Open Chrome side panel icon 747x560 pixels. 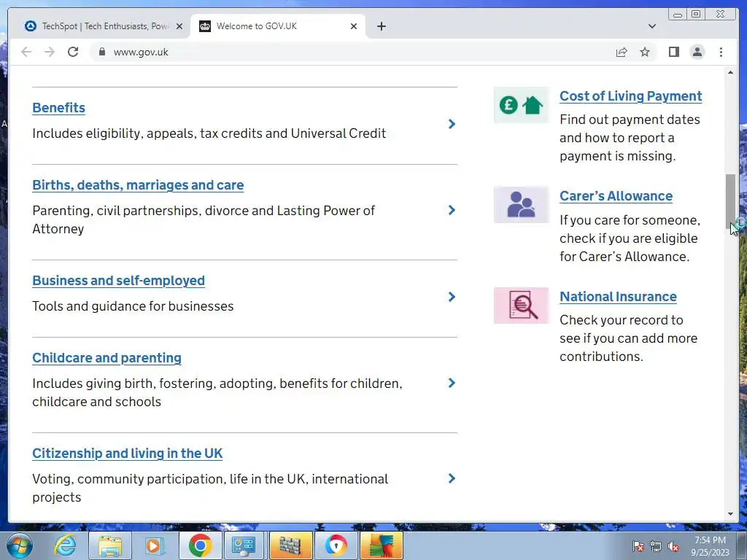673,52
